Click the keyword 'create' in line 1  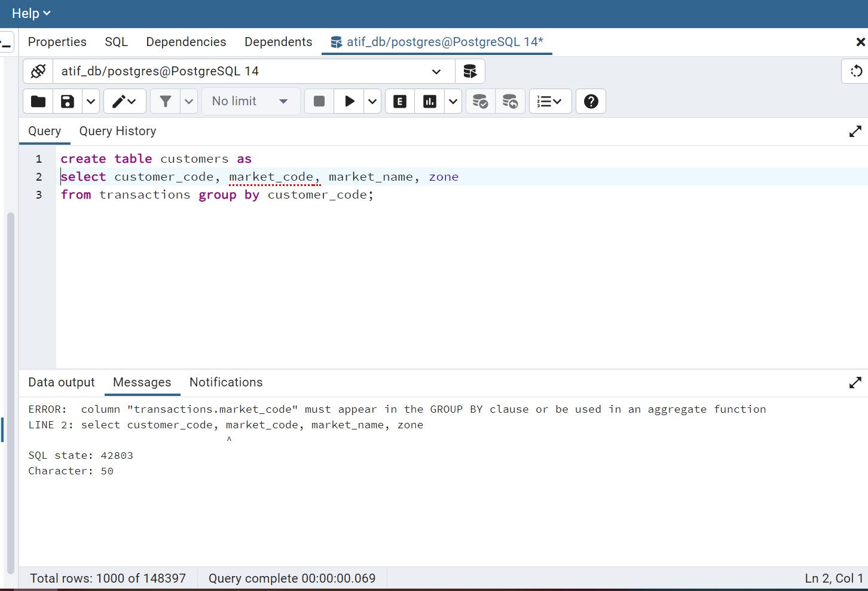(83, 159)
